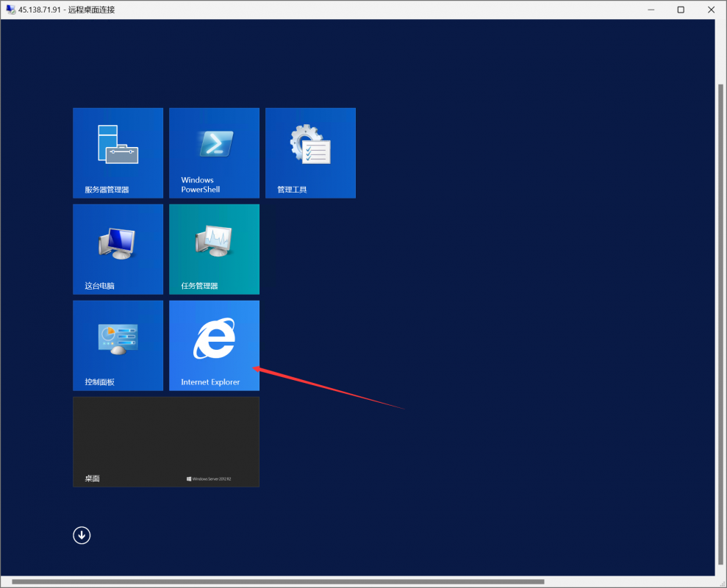727x588 pixels.
Task: Switch to the 桌面 (Desktop) tile
Action: tap(165, 442)
